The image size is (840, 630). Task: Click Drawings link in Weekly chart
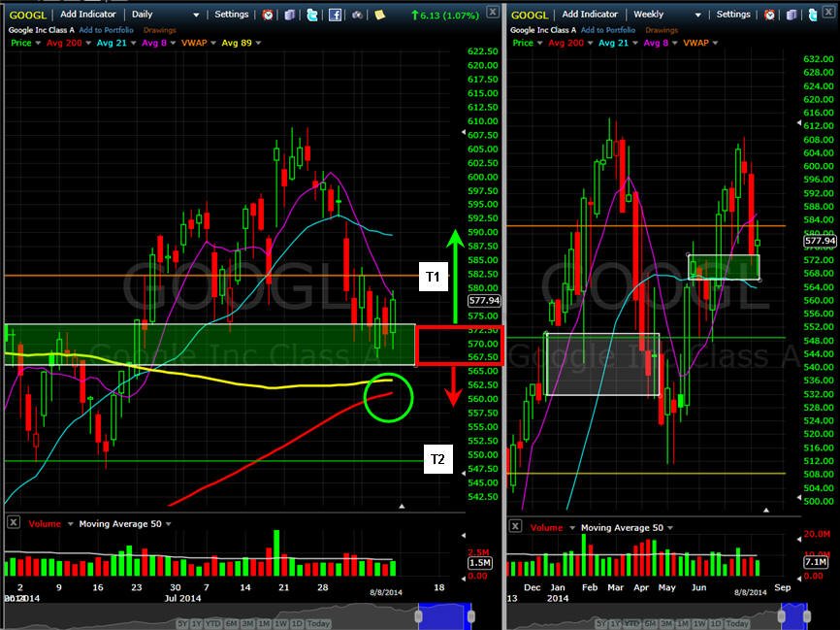pos(662,30)
